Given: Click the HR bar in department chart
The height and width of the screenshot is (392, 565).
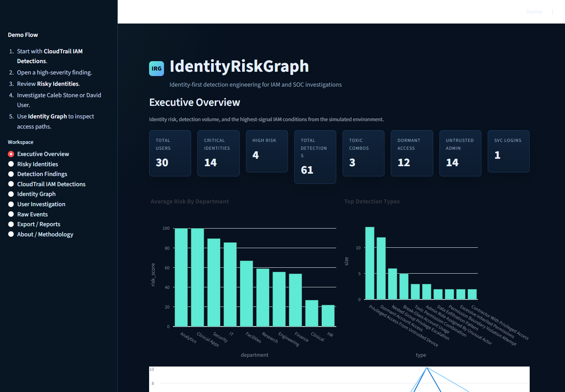Looking at the screenshot, I should [x=328, y=316].
